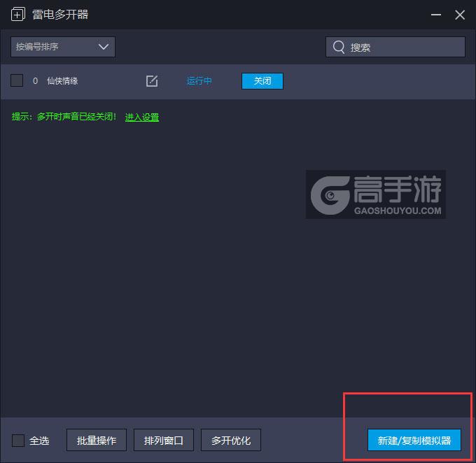
Task: Toggle the 全选 select-all checkbox
Action: click(18, 440)
